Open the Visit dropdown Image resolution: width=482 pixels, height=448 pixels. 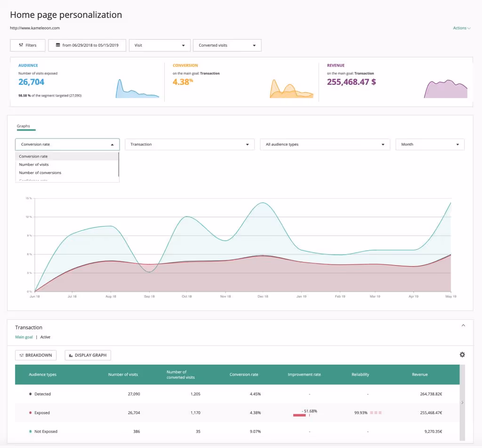160,45
